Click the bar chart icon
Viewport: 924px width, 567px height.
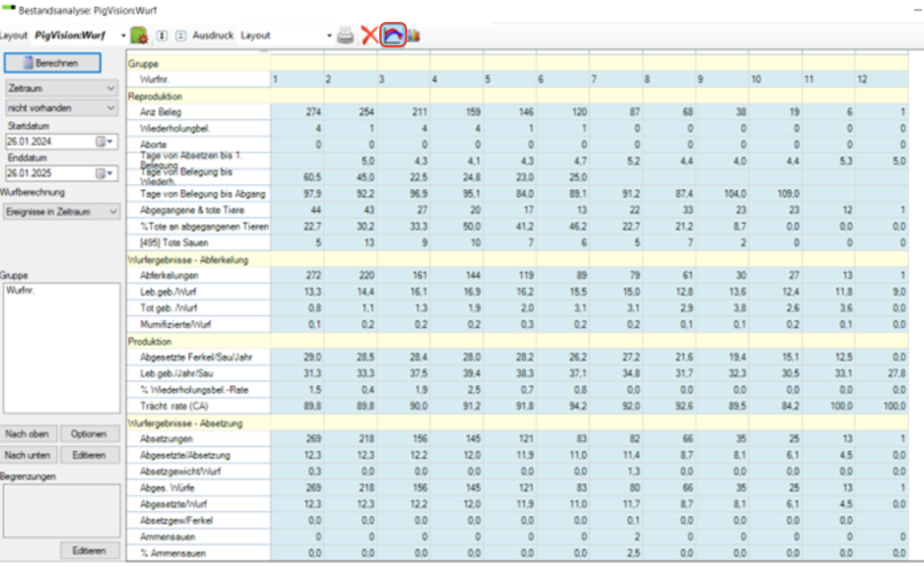tap(414, 35)
